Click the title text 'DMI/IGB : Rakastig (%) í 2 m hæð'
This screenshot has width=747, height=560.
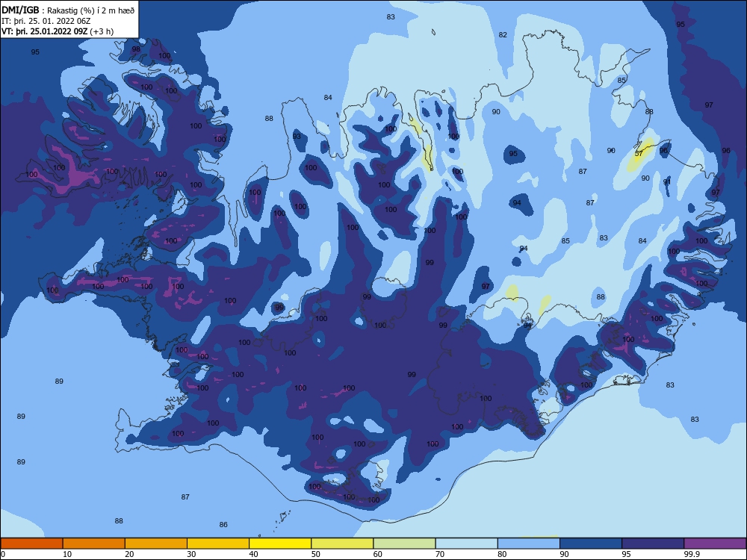[x=68, y=10]
